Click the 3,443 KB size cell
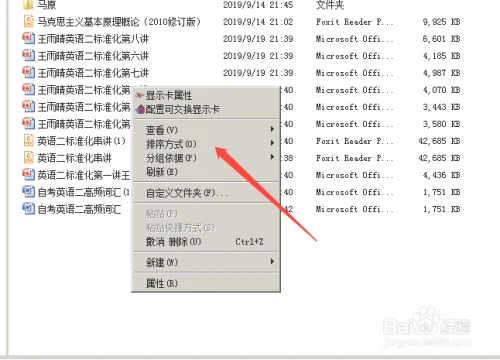 [441, 107]
